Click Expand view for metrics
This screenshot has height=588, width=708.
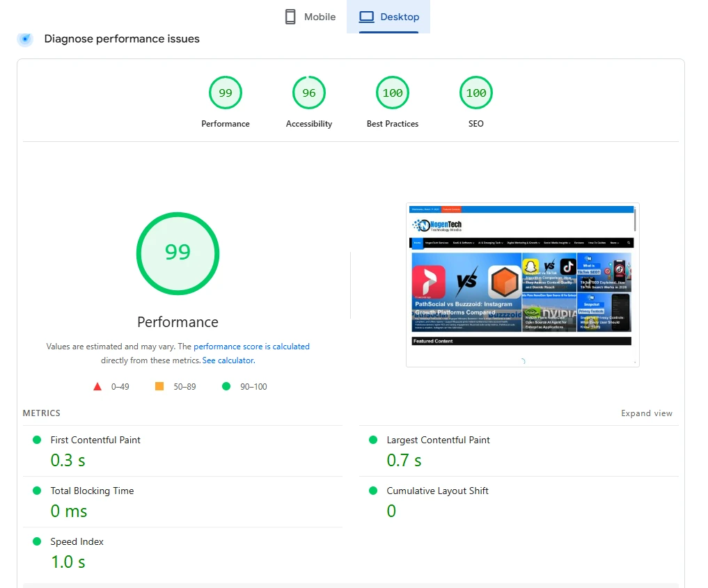pos(647,413)
